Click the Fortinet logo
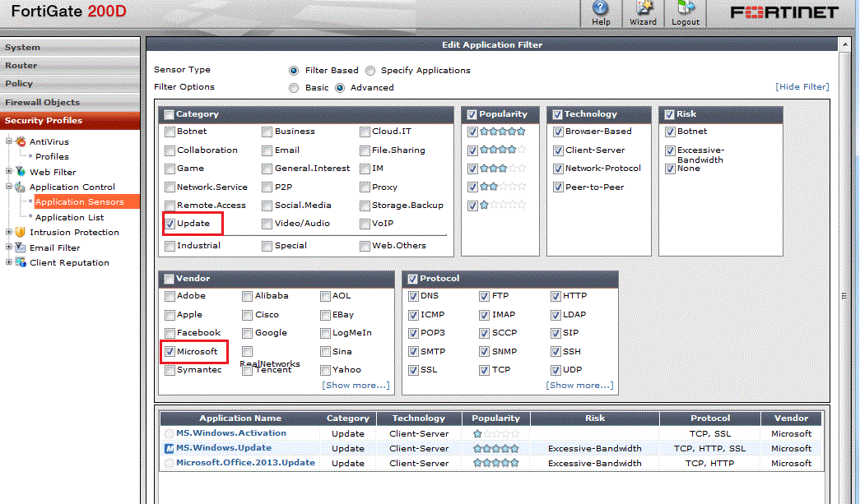 click(x=784, y=12)
